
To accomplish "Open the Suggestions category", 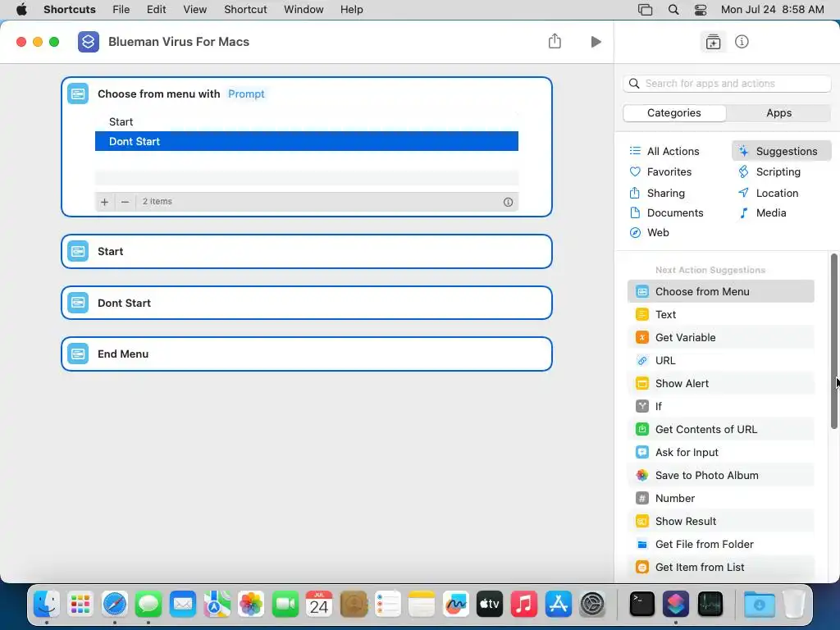I will click(x=781, y=151).
